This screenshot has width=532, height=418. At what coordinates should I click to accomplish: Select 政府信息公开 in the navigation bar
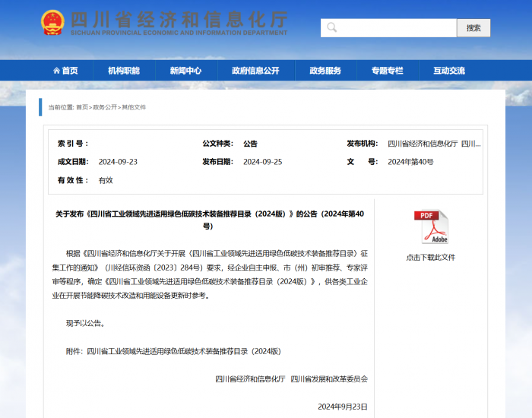255,71
